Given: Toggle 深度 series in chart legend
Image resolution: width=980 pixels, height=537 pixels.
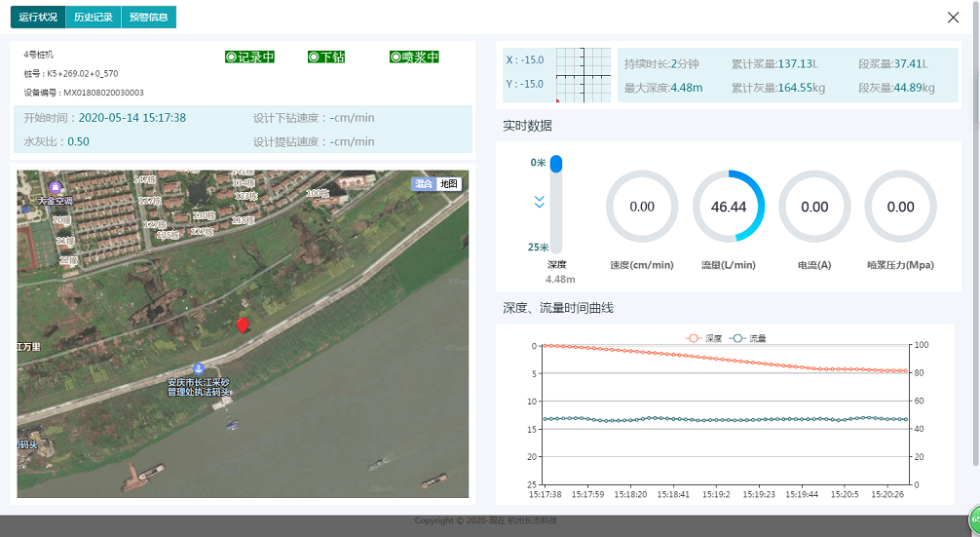Looking at the screenshot, I should (704, 338).
